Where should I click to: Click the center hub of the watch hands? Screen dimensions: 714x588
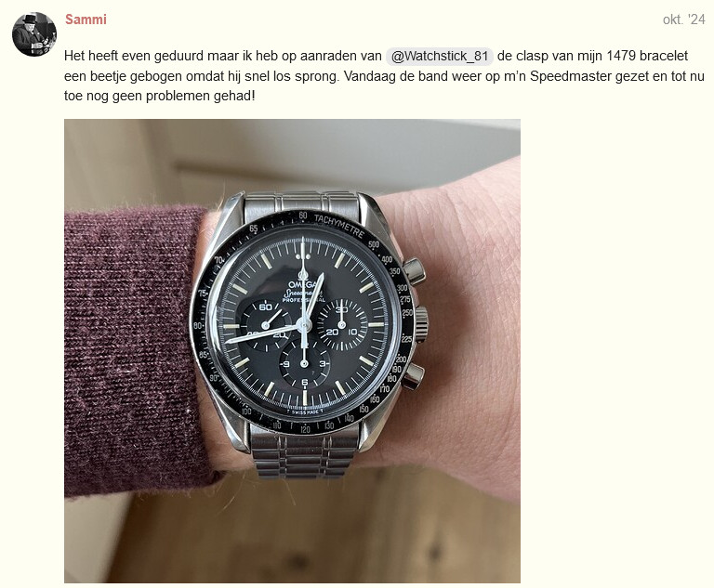click(x=304, y=324)
